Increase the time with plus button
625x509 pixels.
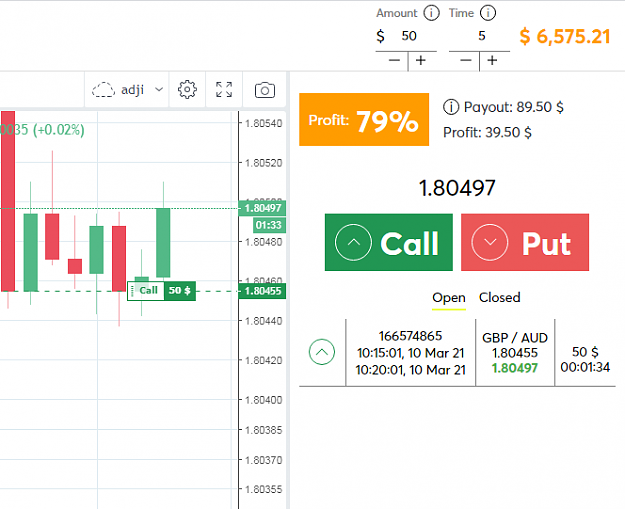click(492, 61)
